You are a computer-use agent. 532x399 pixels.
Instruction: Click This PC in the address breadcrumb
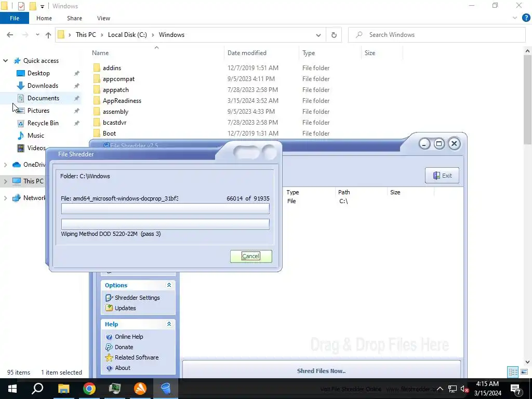86,35
